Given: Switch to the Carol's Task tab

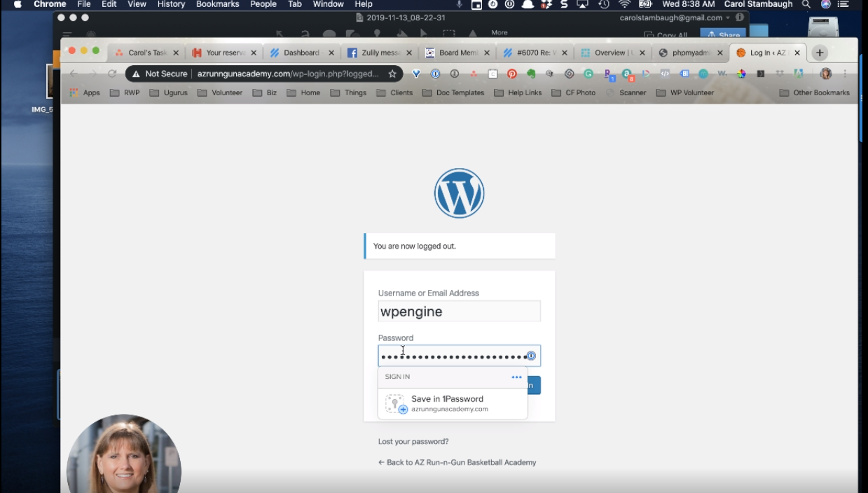Looking at the screenshot, I should coord(147,53).
